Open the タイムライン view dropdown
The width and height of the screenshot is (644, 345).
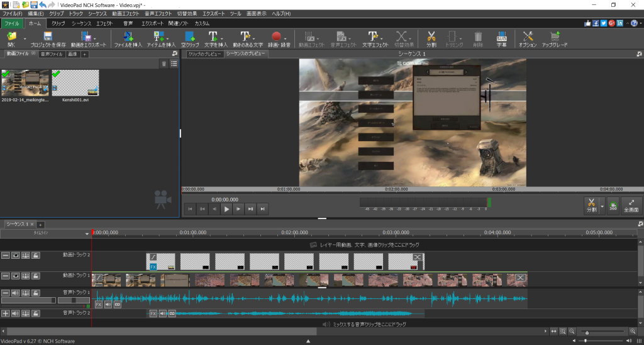pos(87,233)
